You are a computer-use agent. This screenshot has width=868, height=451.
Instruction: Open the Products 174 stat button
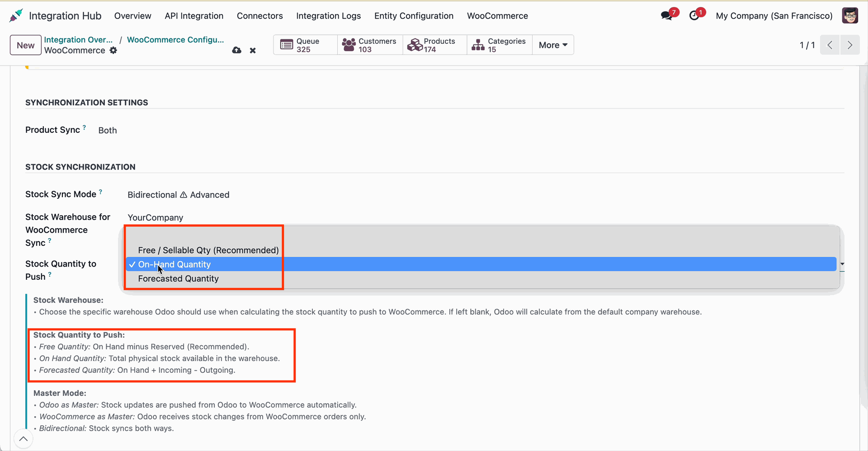[434, 45]
